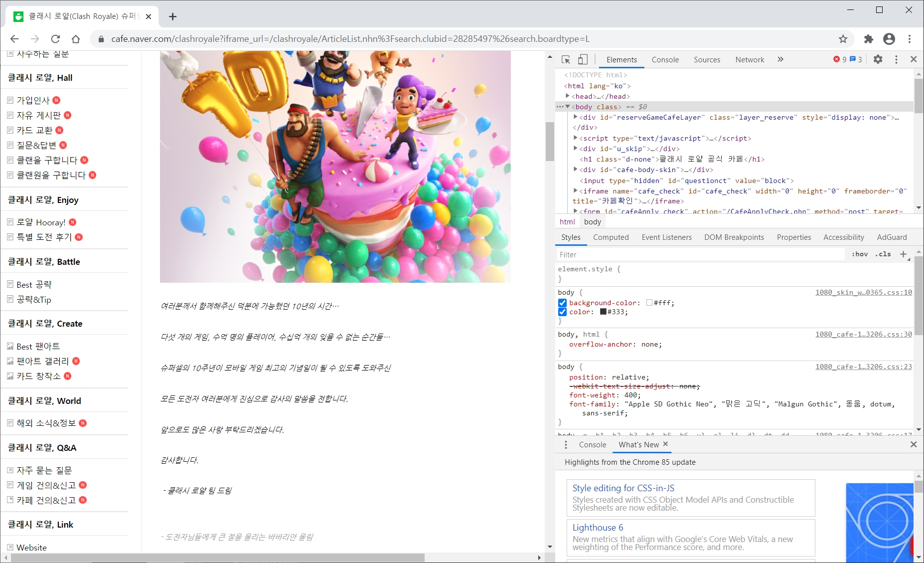This screenshot has width=924, height=563.
Task: View the site lock icon info
Action: click(x=101, y=39)
